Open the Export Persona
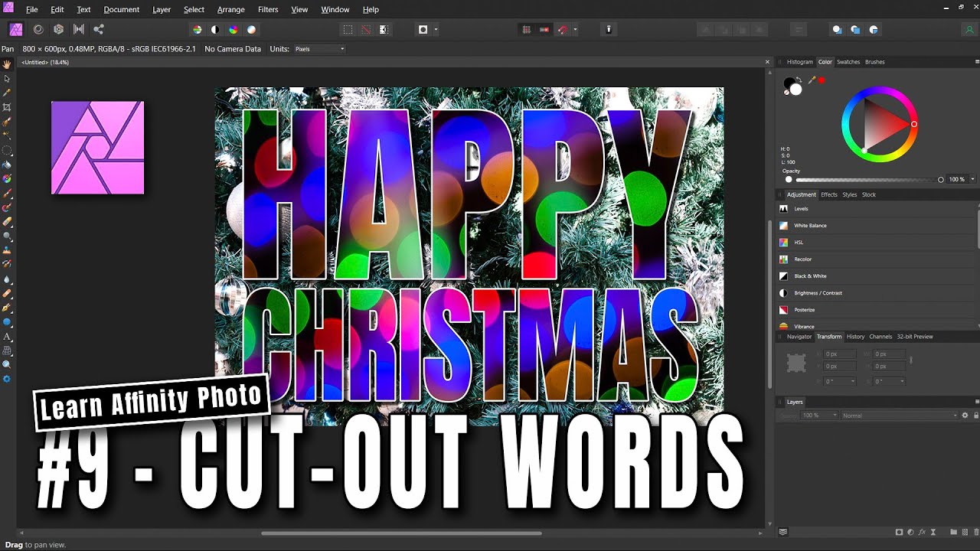This screenshot has height=551, width=980. [x=99, y=30]
